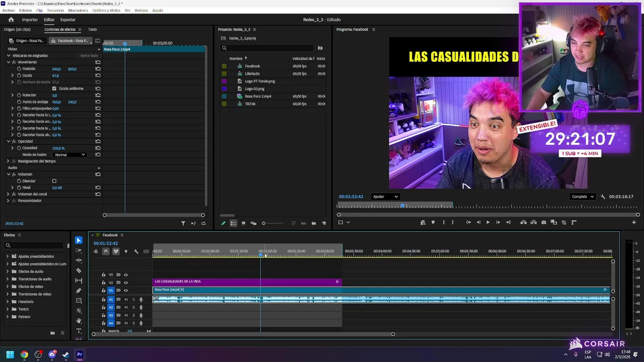The width and height of the screenshot is (644, 362).
Task: Open timeline display settings wrench
Action: click(x=136, y=251)
